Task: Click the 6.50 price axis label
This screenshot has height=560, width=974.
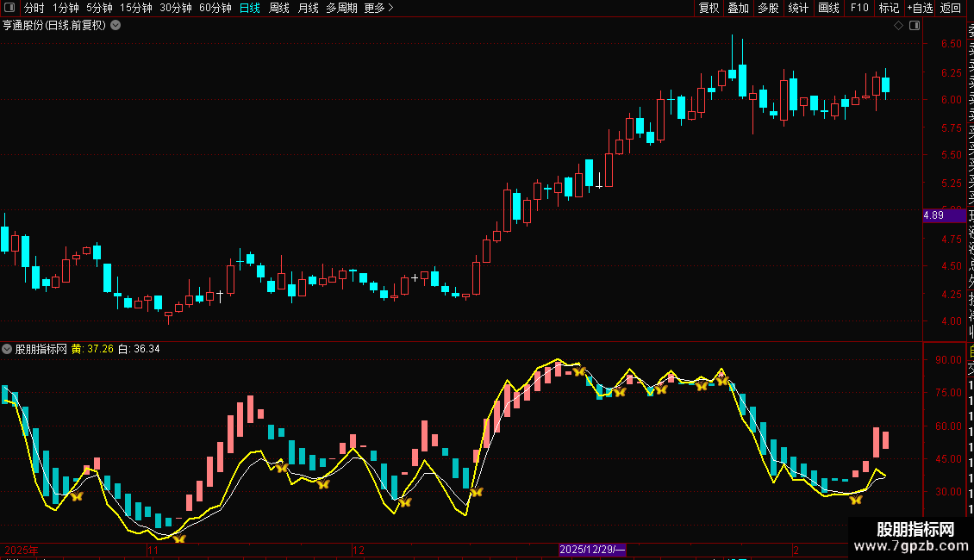Action: point(951,44)
